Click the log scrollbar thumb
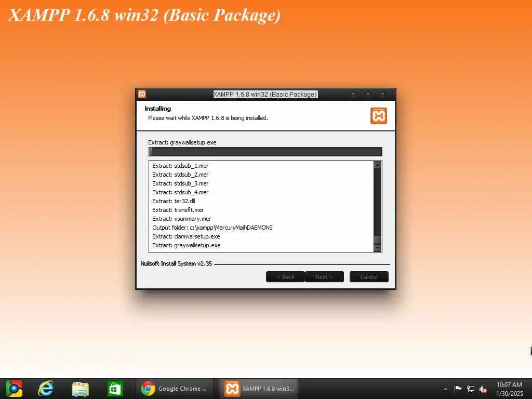 tap(377, 240)
